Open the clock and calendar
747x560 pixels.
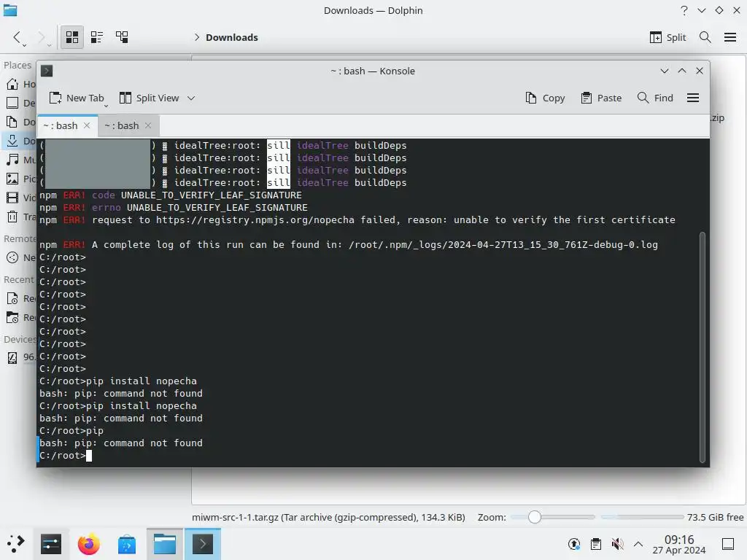click(x=679, y=544)
